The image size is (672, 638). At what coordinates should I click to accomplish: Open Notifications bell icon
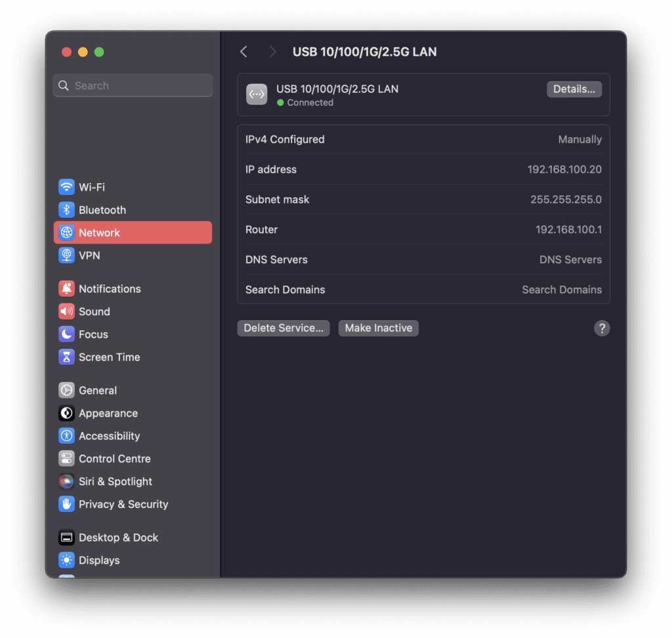pyautogui.click(x=66, y=289)
